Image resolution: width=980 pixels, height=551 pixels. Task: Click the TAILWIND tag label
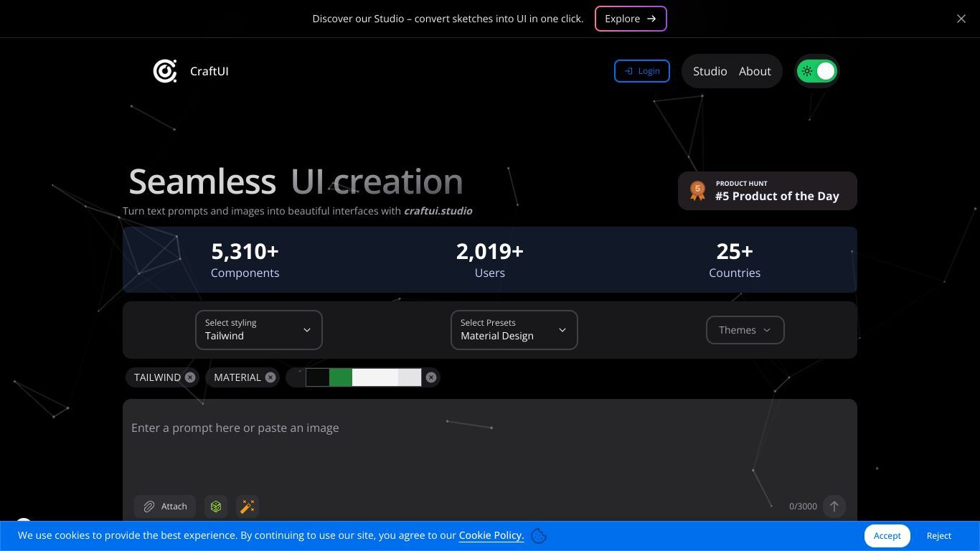[x=157, y=377]
